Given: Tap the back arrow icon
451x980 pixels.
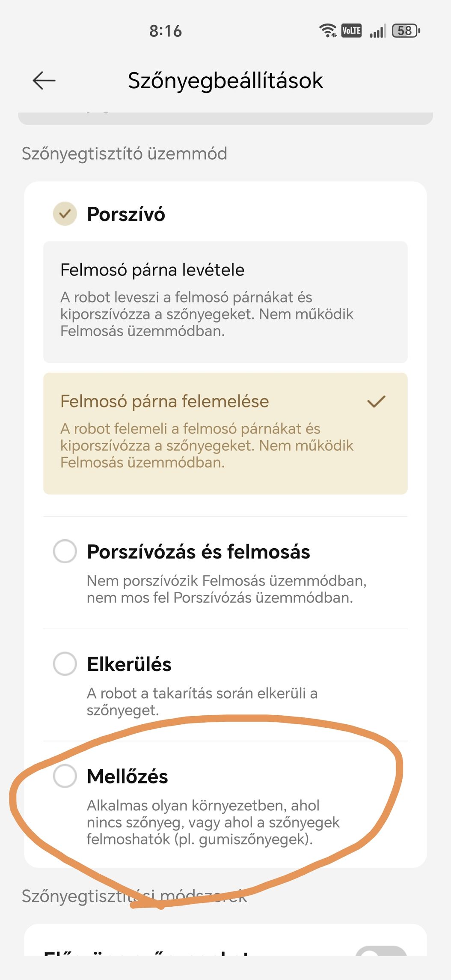Looking at the screenshot, I should coord(44,80).
